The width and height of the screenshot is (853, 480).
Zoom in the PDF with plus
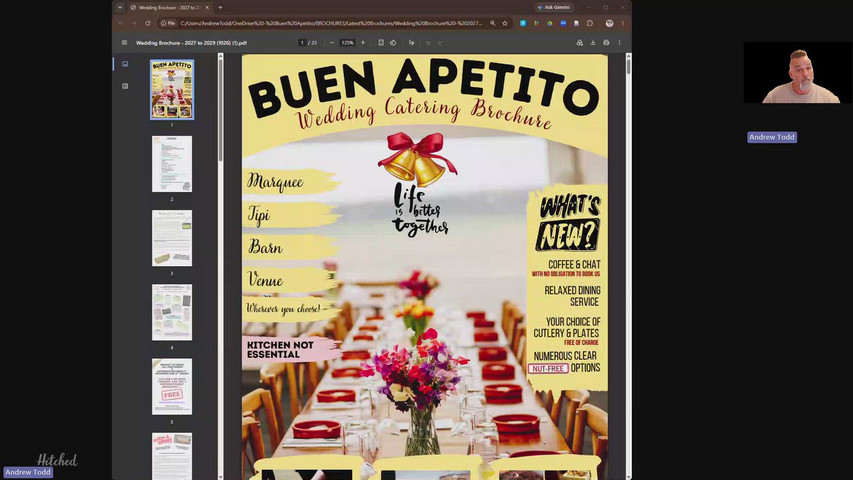(363, 42)
